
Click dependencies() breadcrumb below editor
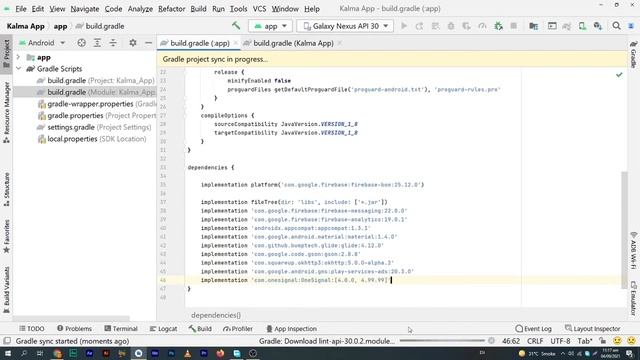coord(216,315)
